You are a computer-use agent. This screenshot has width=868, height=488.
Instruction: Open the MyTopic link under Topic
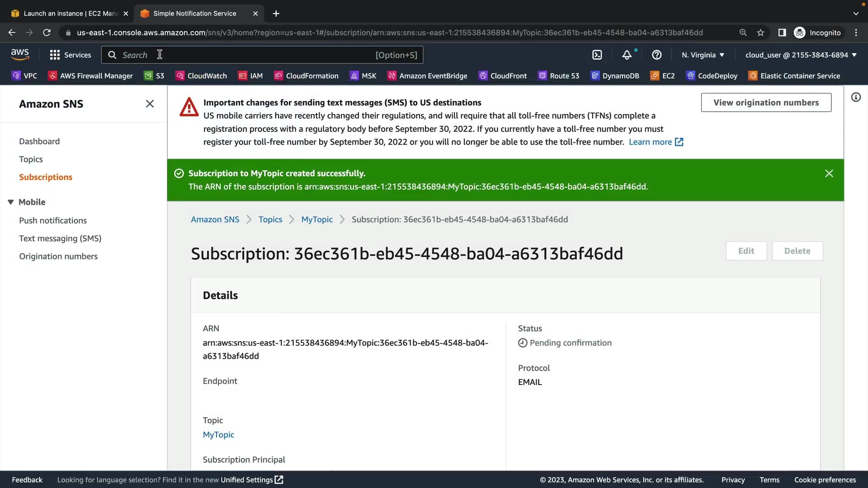pyautogui.click(x=218, y=435)
